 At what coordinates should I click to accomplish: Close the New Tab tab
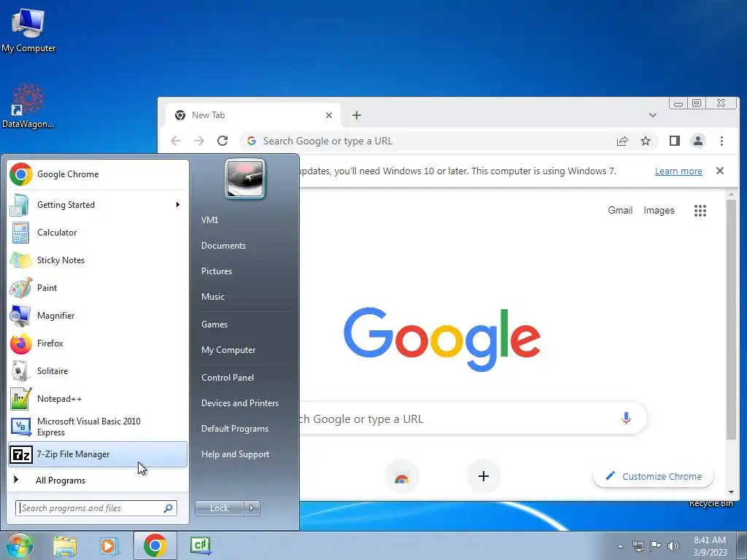coord(329,115)
